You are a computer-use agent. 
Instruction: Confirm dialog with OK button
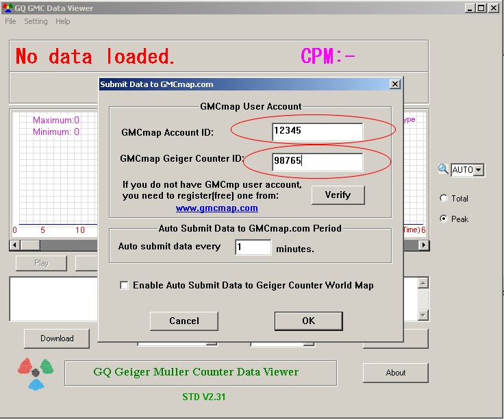pyautogui.click(x=309, y=321)
